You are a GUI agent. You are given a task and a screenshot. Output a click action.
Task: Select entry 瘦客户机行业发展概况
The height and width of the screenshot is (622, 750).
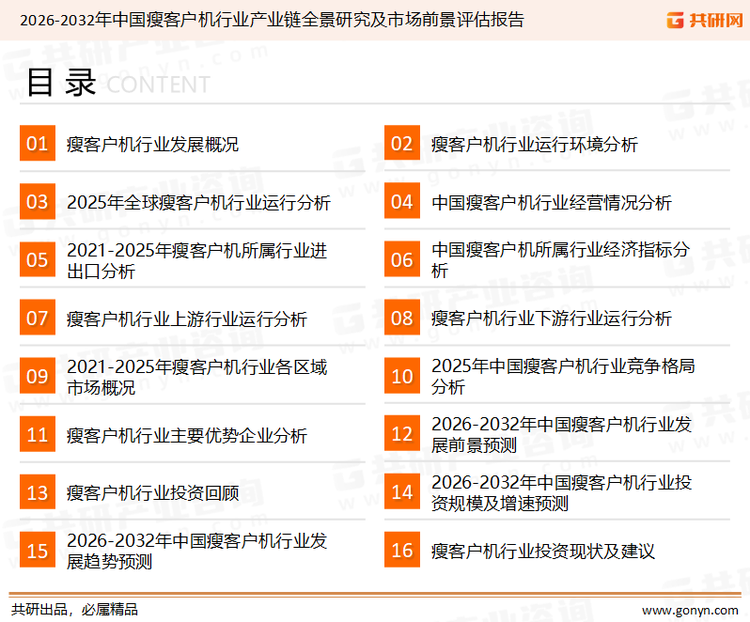(153, 144)
